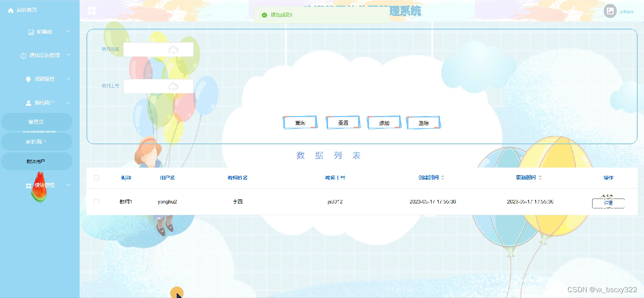
Task: Open the 教师用户 submenu item
Action: (36, 161)
